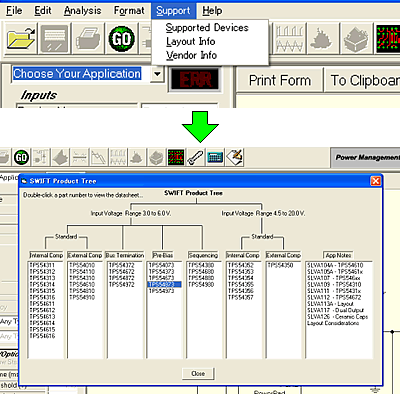This screenshot has height=394, width=400.
Task: Click the blue calculator icon
Action: click(215, 157)
